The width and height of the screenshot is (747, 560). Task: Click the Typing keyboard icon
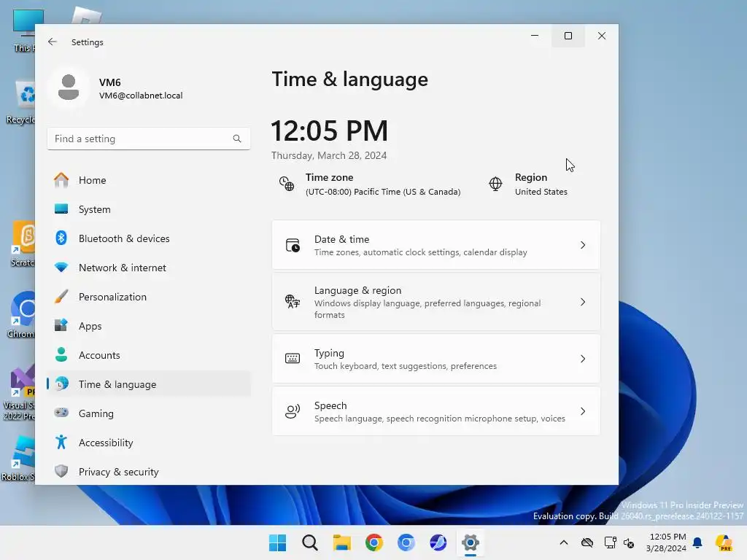point(293,359)
